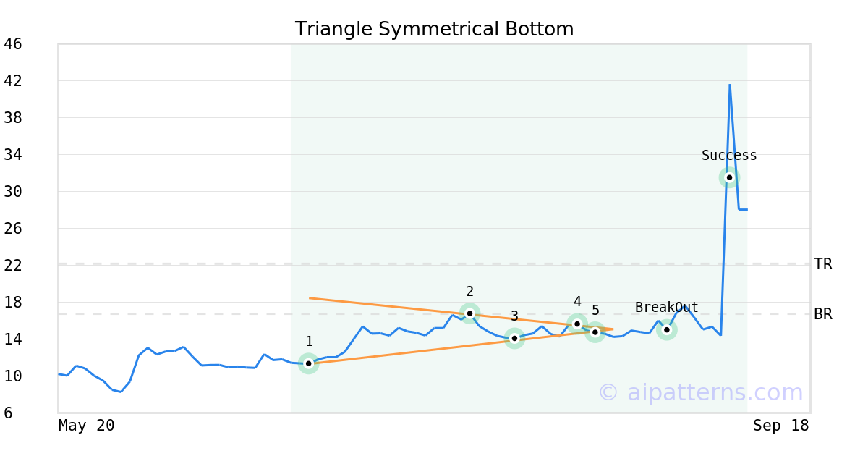
Task: Select pivot point marker 2
Action: pyautogui.click(x=469, y=313)
